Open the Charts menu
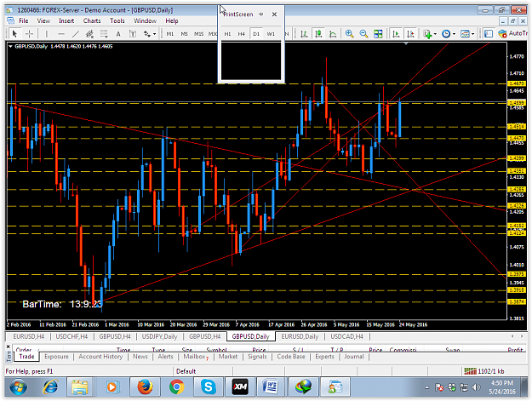This screenshot has width=532, height=401. [92, 20]
